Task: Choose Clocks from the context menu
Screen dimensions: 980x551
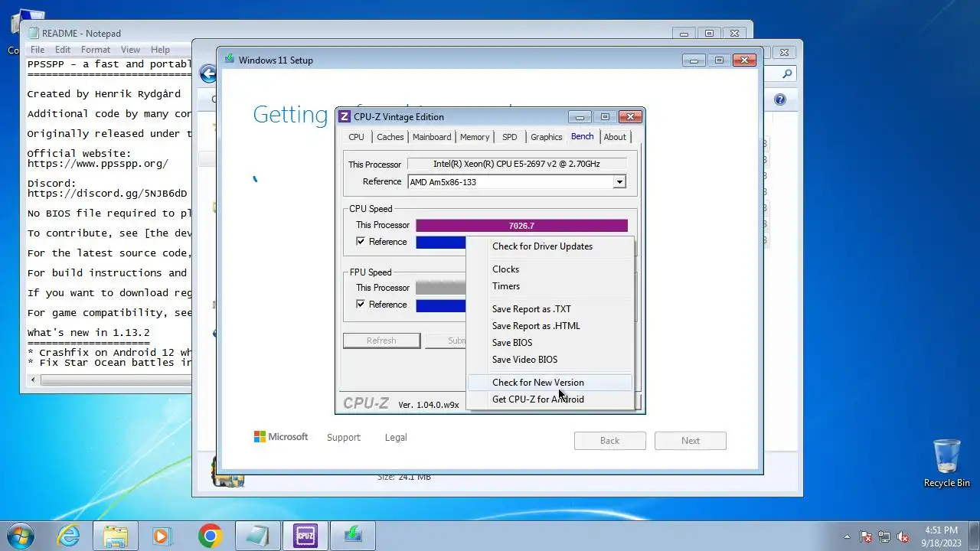Action: pyautogui.click(x=550, y=269)
